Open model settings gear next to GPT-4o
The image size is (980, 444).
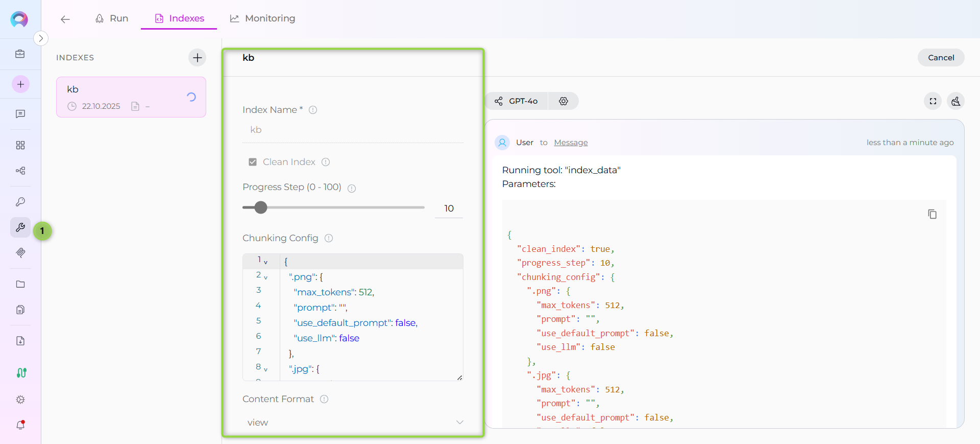563,101
